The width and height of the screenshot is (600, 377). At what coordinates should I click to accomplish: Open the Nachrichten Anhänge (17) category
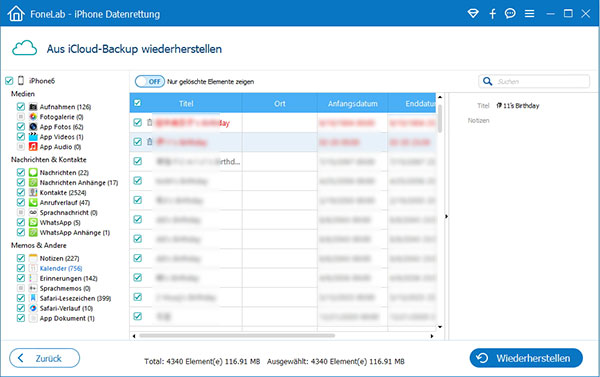pyautogui.click(x=79, y=183)
